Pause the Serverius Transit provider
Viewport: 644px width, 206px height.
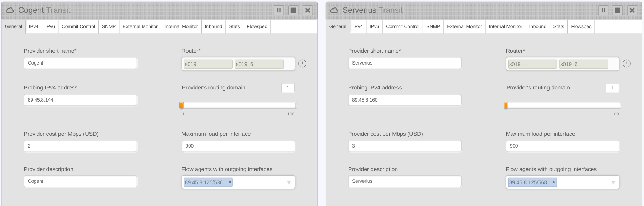[603, 10]
